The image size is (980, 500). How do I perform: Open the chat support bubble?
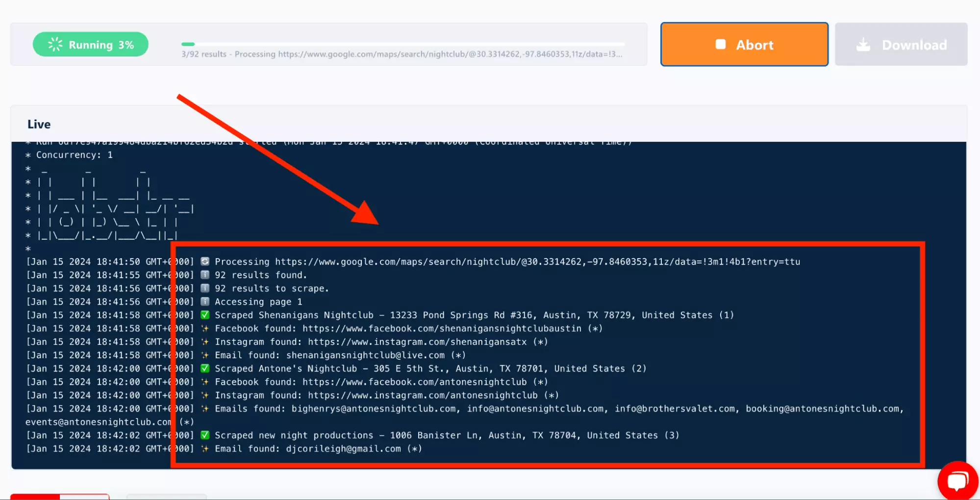click(957, 480)
